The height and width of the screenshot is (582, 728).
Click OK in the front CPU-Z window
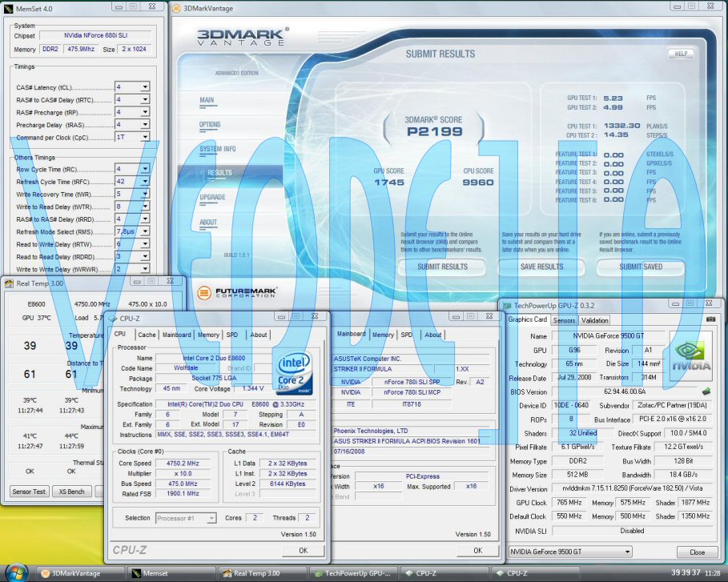coord(304,551)
